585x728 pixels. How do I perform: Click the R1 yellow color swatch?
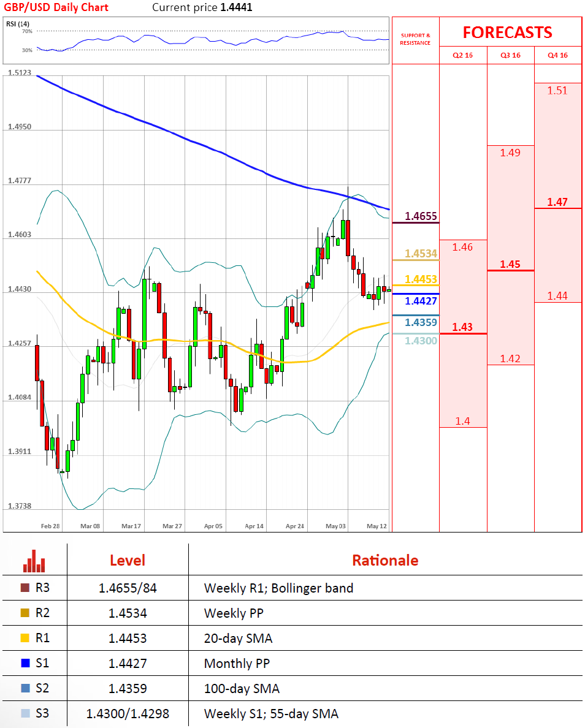[25, 638]
